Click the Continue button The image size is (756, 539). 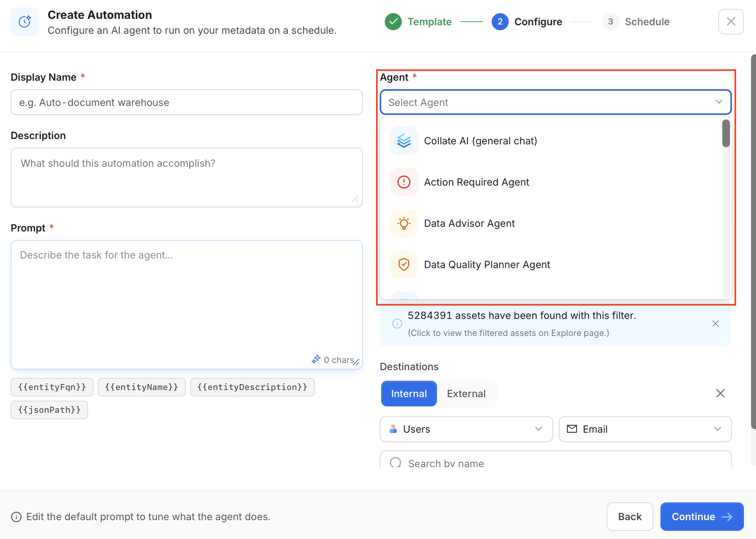click(702, 517)
